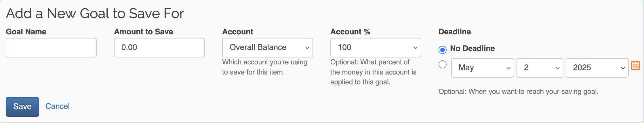644x123 pixels.
Task: Click the Add a New Goal heading
Action: point(95,14)
